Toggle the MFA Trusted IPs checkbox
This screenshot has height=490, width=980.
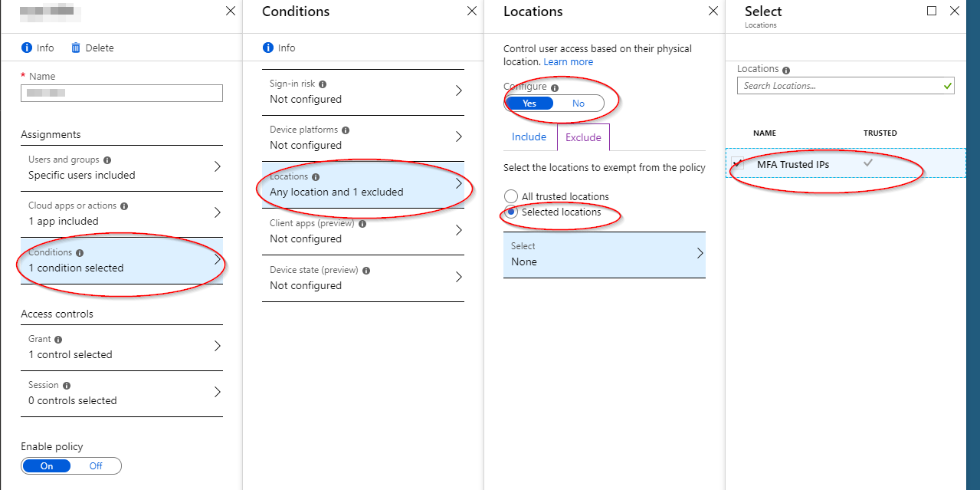pyautogui.click(x=737, y=164)
